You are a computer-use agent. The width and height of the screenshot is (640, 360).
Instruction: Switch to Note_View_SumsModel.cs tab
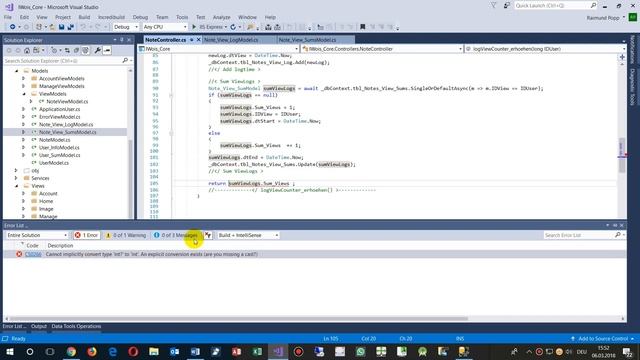point(307,40)
